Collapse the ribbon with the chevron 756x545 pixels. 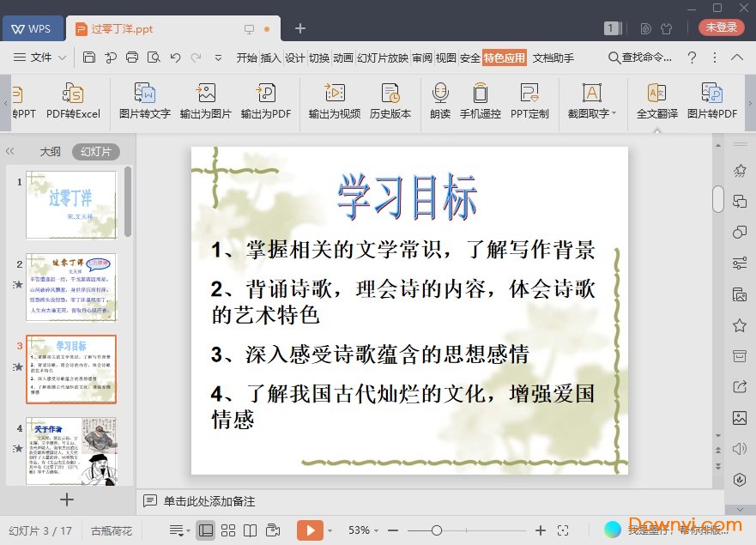click(736, 58)
